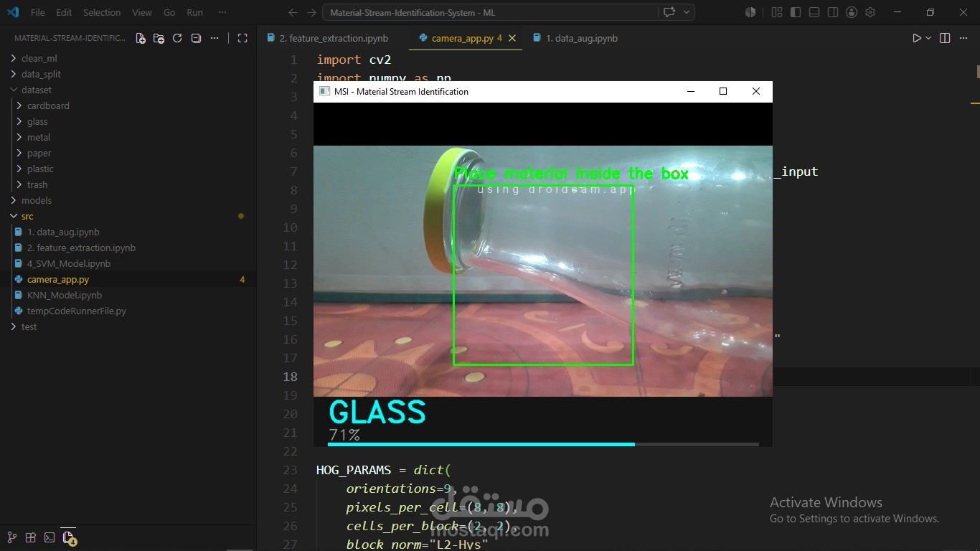Run the Python file with play button
This screenshot has width=980, height=551.
pyautogui.click(x=916, y=39)
